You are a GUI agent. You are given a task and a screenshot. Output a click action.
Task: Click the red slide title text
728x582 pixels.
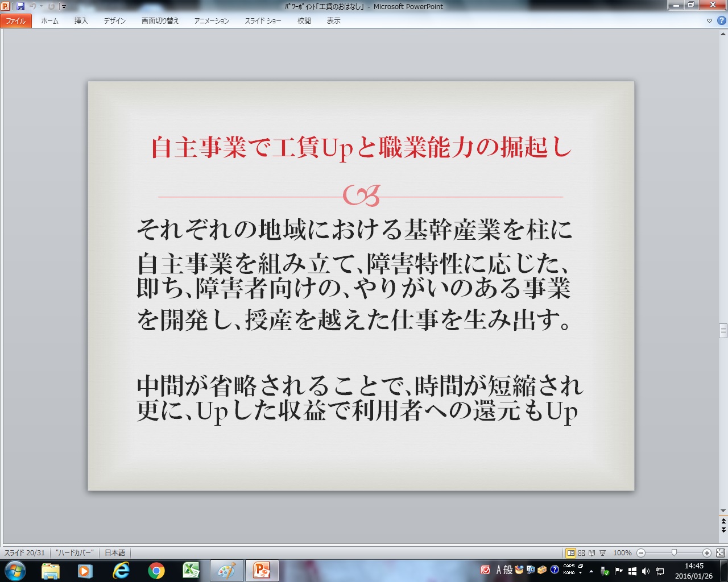pyautogui.click(x=361, y=148)
